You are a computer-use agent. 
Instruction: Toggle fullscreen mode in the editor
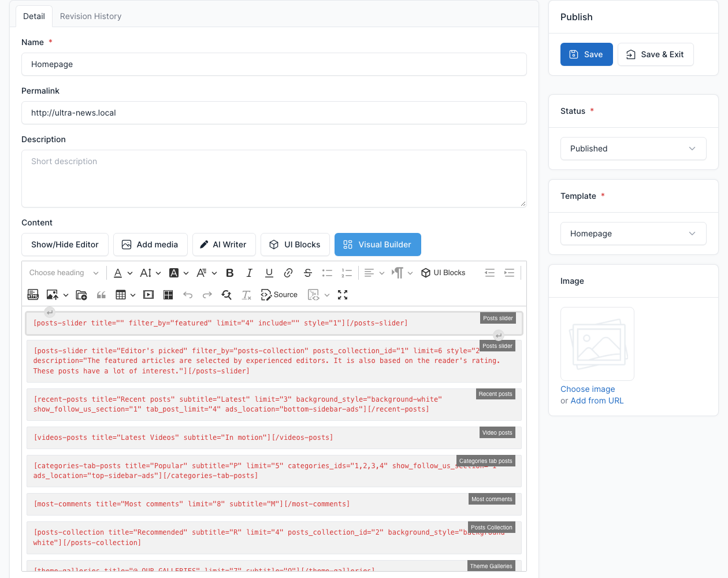coord(343,295)
